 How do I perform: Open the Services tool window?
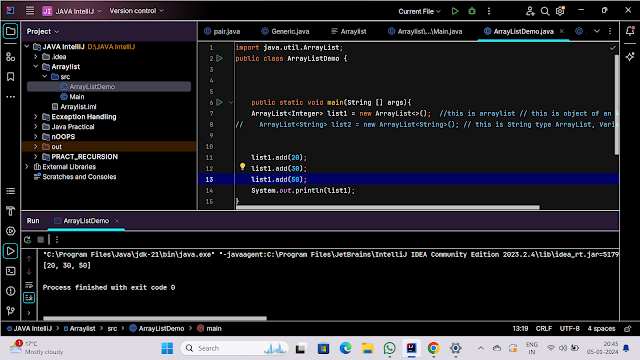pyautogui.click(x=11, y=231)
